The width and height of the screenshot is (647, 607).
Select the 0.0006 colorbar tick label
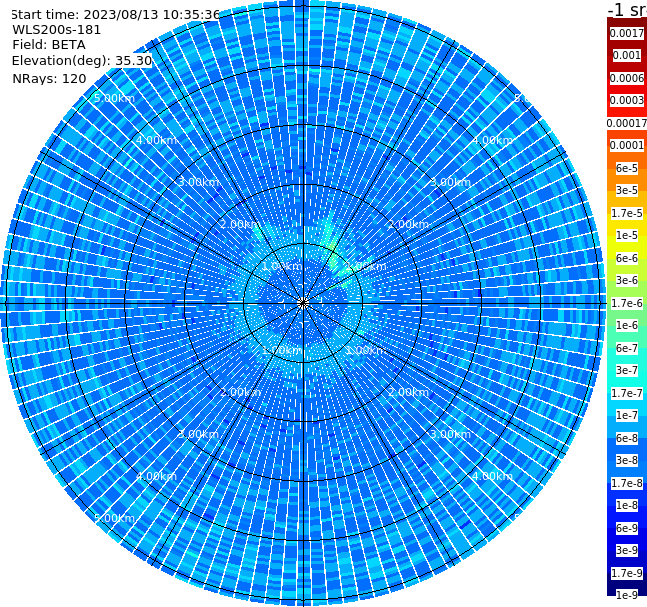(x=627, y=78)
